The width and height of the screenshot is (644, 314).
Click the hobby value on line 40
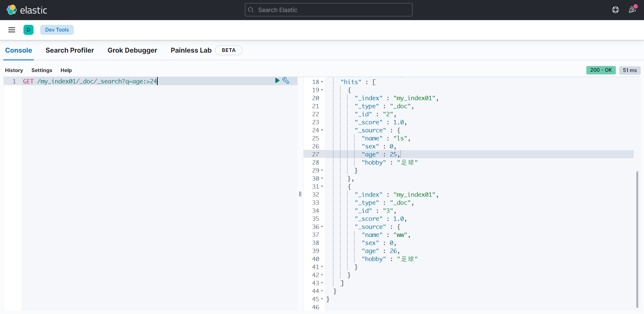[x=408, y=259]
